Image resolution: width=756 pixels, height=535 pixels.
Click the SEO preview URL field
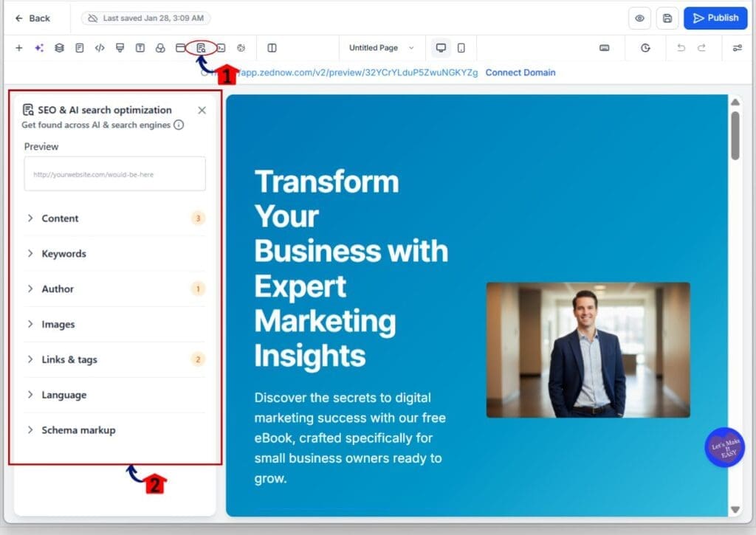pyautogui.click(x=114, y=174)
